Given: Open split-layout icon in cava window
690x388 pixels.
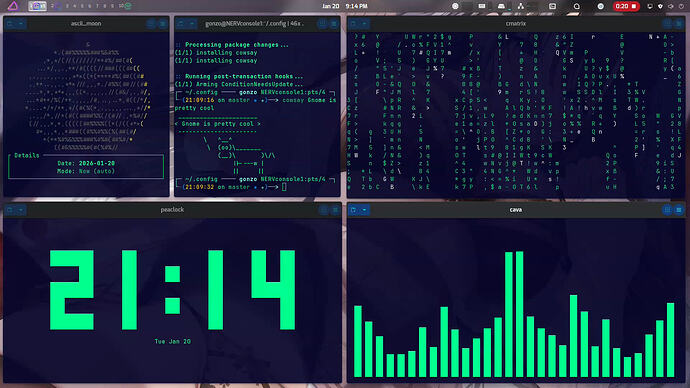Looking at the screenshot, I should [668, 210].
